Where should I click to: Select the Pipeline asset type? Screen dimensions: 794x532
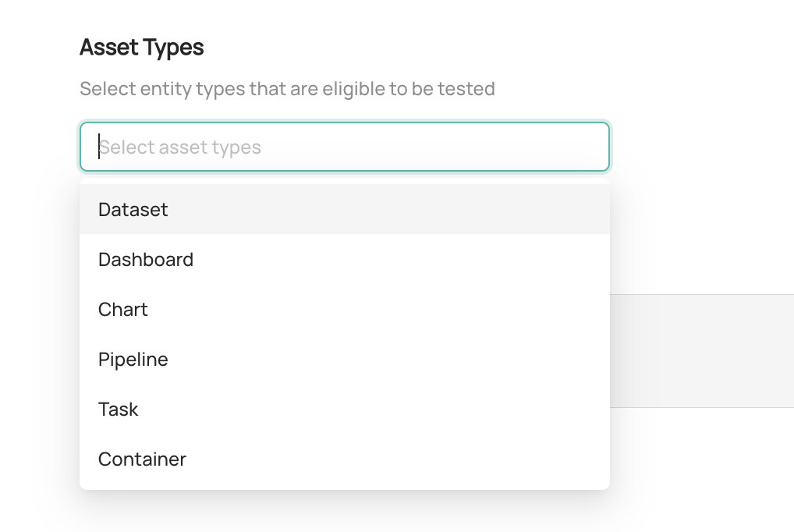pos(133,360)
